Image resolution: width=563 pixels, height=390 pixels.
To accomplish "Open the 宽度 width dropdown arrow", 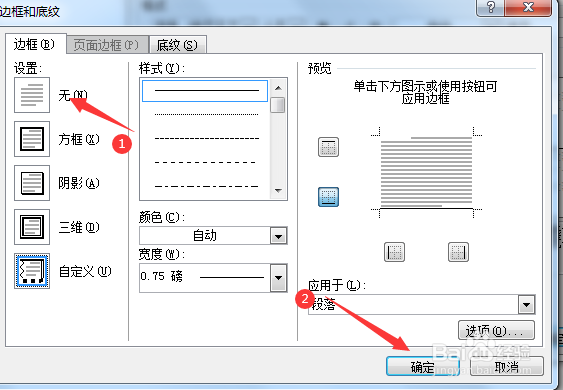I will (278, 278).
